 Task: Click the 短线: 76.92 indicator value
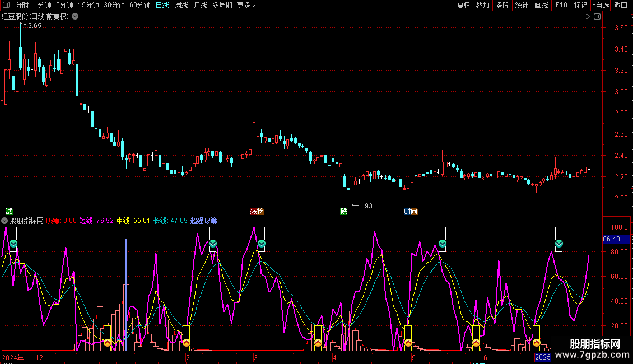coord(96,221)
